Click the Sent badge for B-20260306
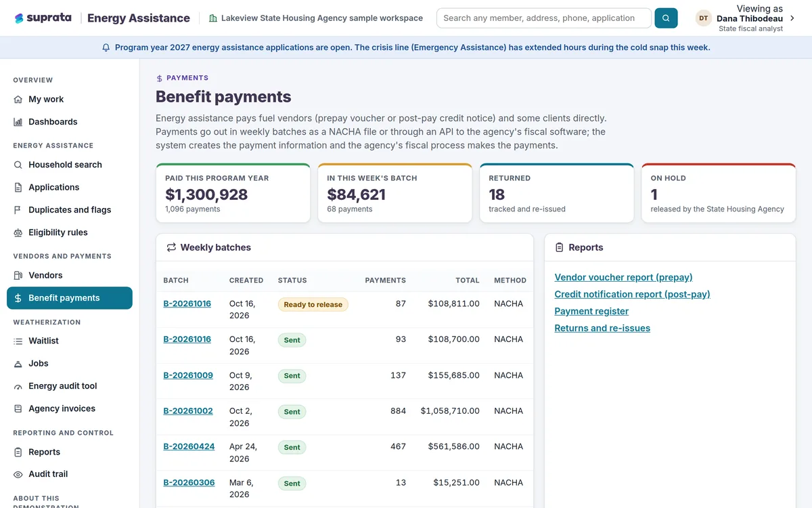 coord(292,484)
